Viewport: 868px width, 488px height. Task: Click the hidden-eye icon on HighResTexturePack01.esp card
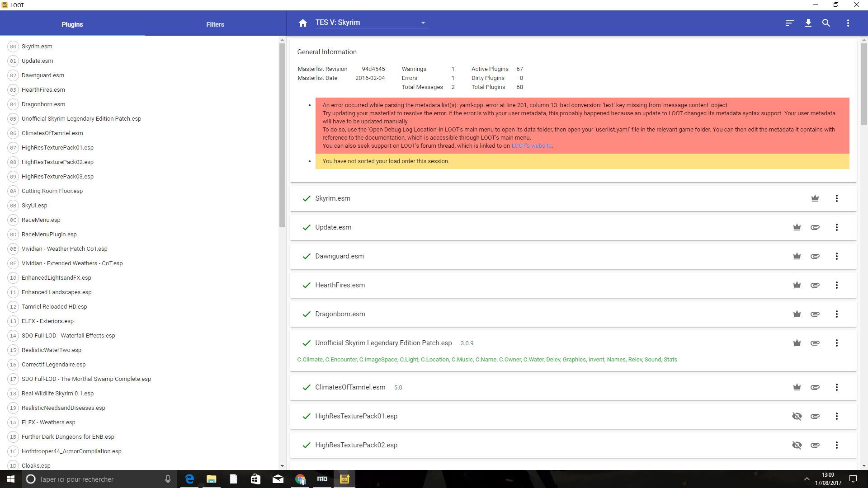pyautogui.click(x=797, y=416)
